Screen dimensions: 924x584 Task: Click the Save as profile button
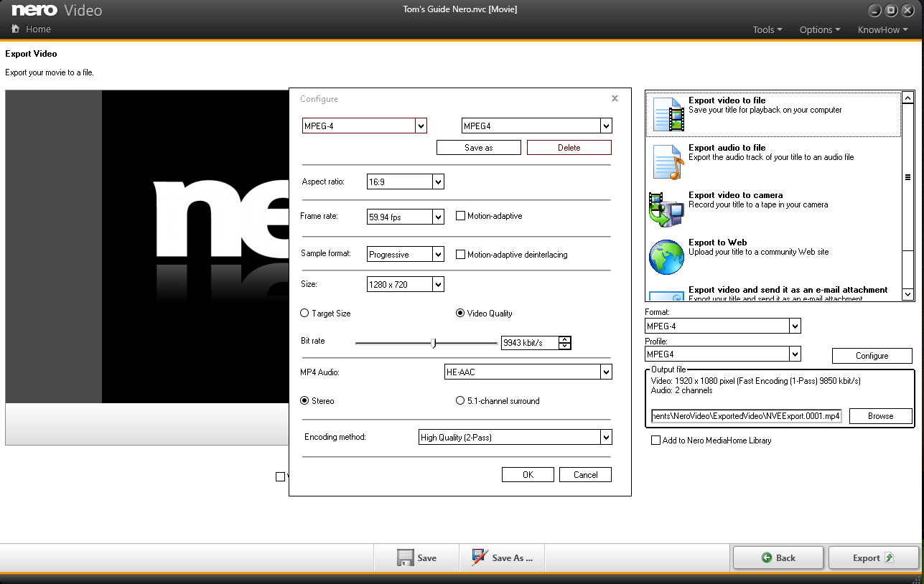(x=479, y=148)
